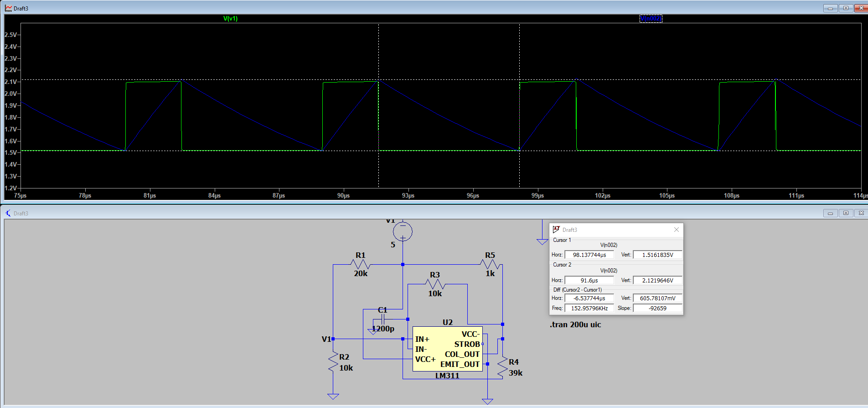Close the schematic Draft3 window
This screenshot has height=408, width=868.
coord(861,213)
